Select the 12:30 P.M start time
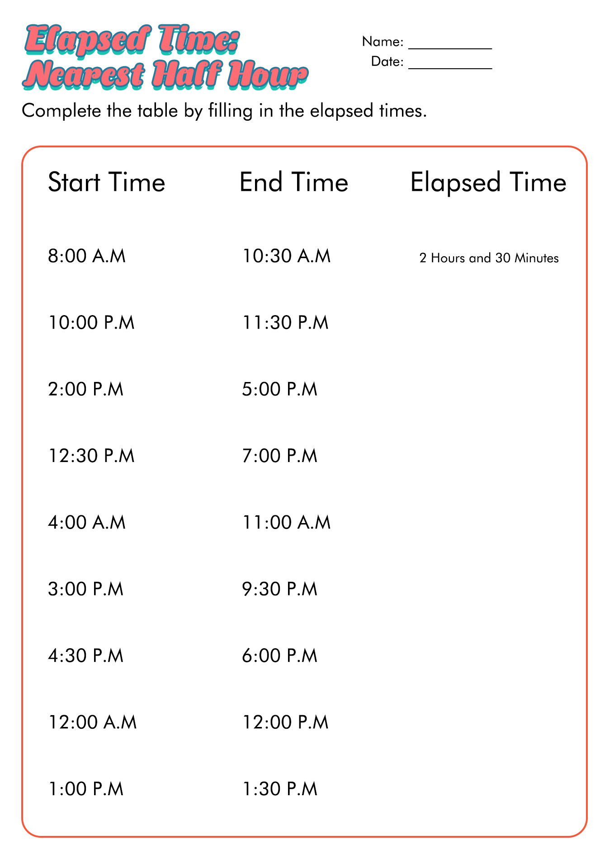Image resolution: width=614 pixels, height=868 pixels. [x=91, y=456]
